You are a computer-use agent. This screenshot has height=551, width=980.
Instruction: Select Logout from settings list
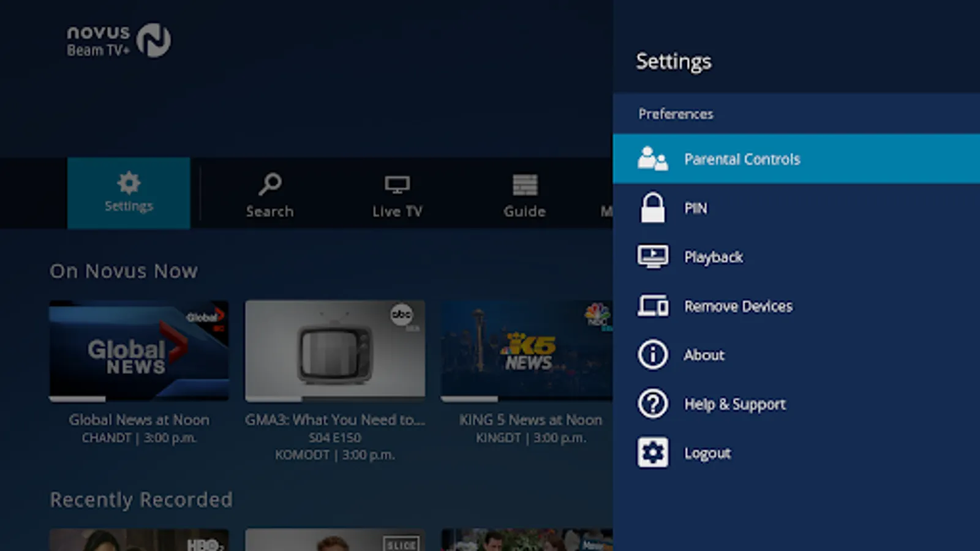click(x=796, y=452)
